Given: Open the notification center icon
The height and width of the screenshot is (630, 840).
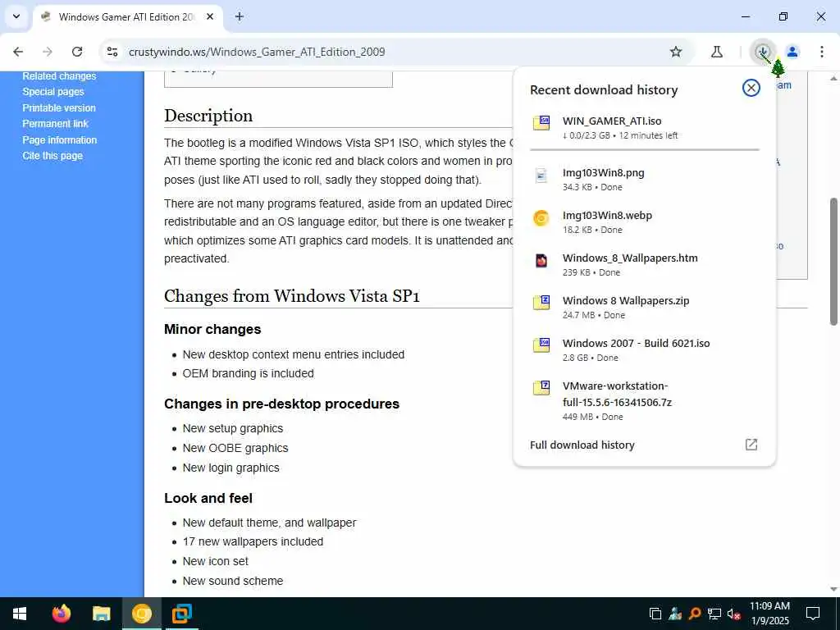Looking at the screenshot, I should point(813,614).
